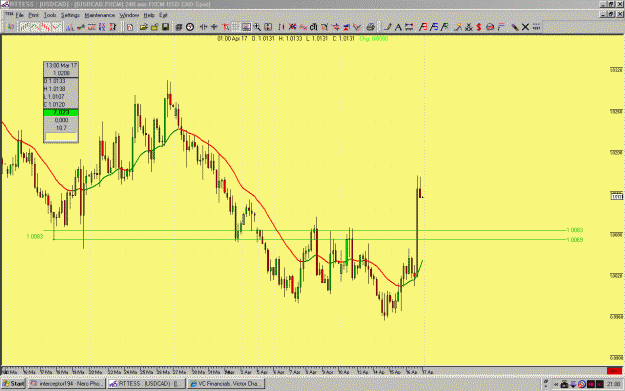
Task: Click the left 1.0083 level label
Action: 34,236
